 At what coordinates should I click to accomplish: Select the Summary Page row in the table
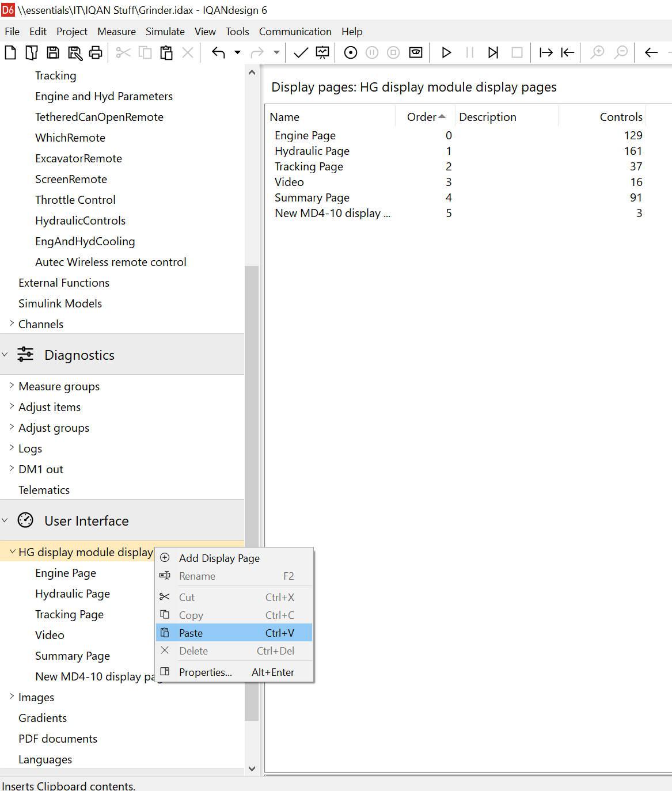click(x=458, y=197)
